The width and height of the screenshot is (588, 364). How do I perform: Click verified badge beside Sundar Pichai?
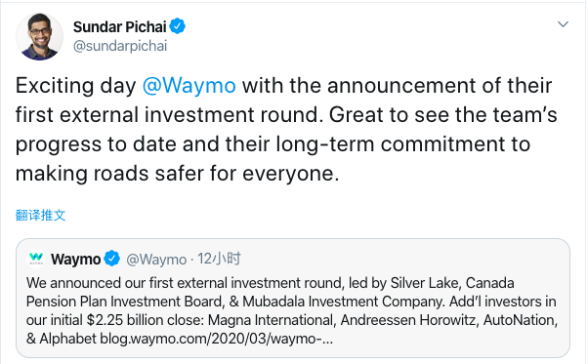click(x=178, y=26)
